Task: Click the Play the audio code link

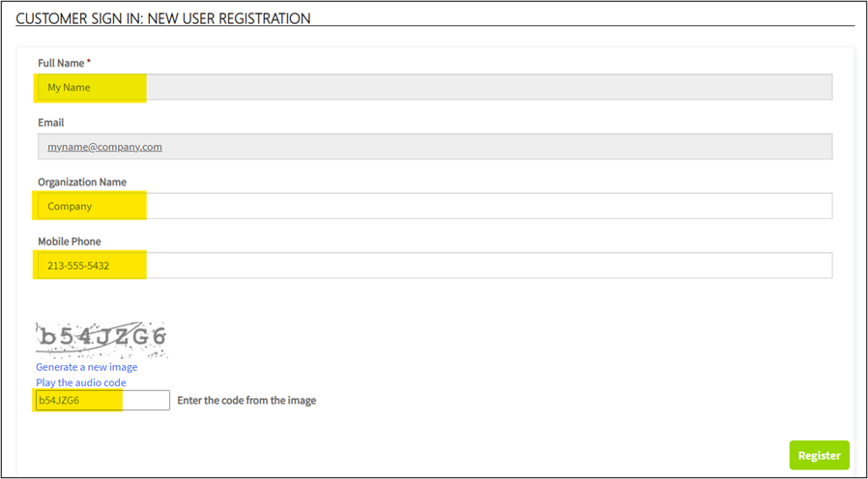Action: (x=81, y=382)
